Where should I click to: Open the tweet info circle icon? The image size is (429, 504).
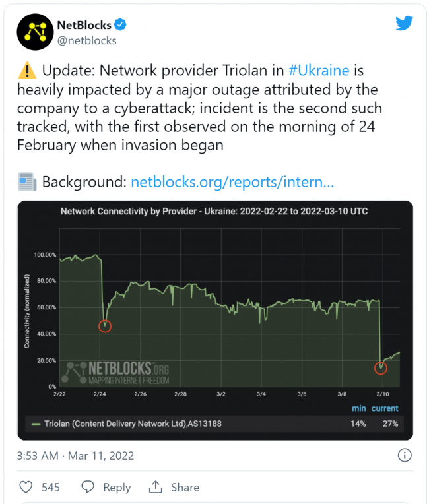(x=405, y=455)
